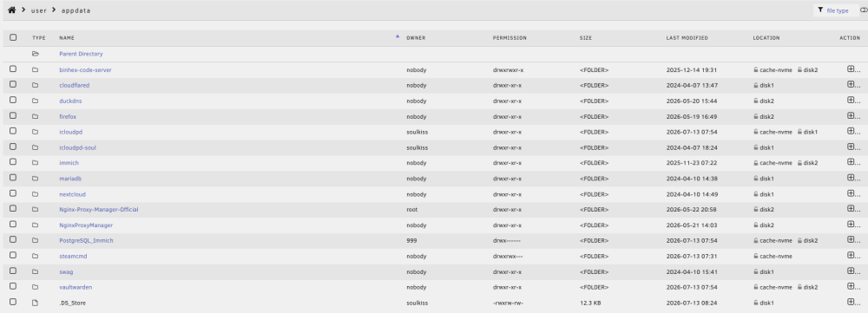This screenshot has width=868, height=313.
Task: Click the appdata breadcrumb
Action: 76,10
